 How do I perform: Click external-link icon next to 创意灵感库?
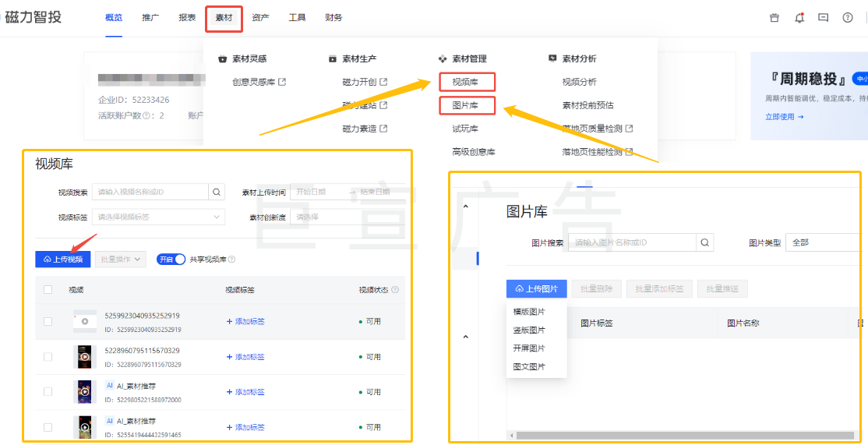click(x=282, y=82)
